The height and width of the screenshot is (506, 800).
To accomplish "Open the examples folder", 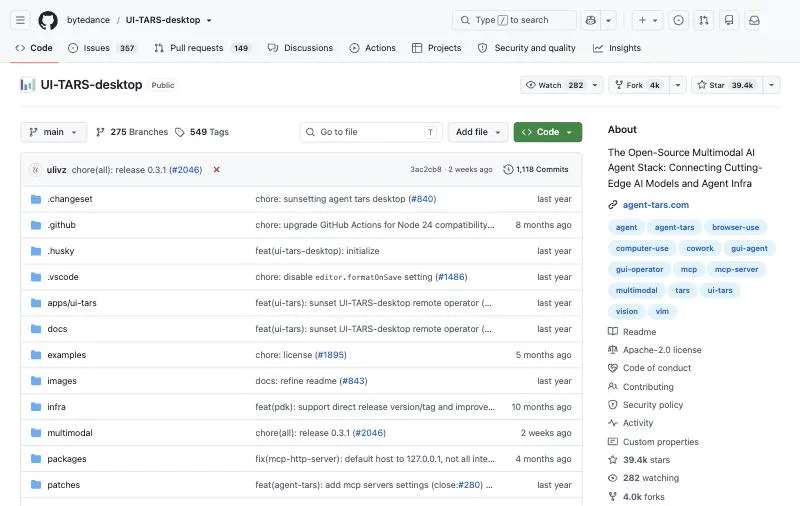I will point(66,355).
